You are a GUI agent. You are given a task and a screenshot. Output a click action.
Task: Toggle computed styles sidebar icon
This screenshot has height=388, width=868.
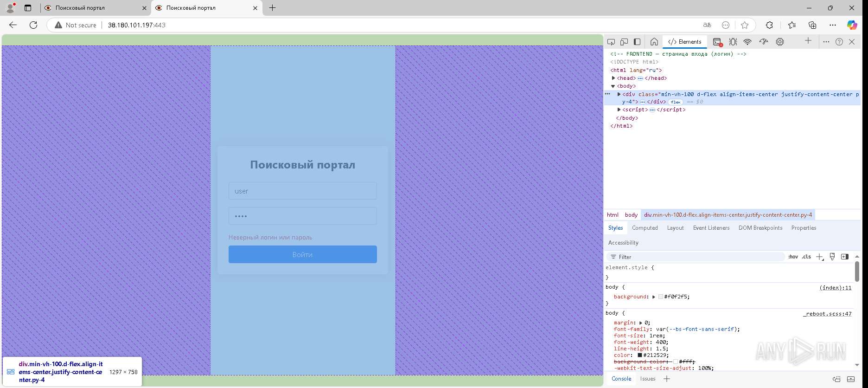(845, 257)
